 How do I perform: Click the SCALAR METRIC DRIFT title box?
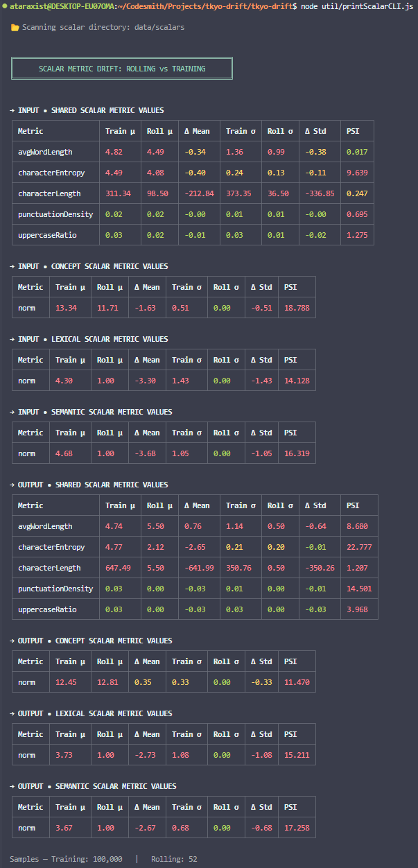(x=122, y=69)
